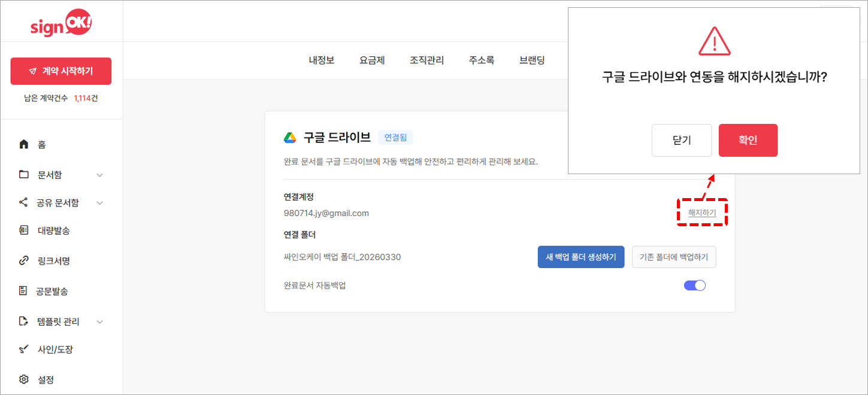
Task: Click the Home house icon
Action: coord(24,144)
